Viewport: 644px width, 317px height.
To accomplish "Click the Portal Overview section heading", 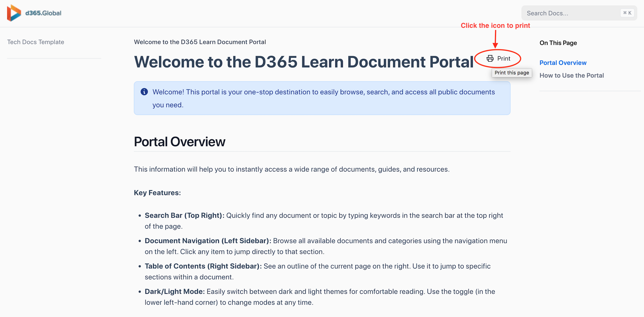I will tap(179, 142).
